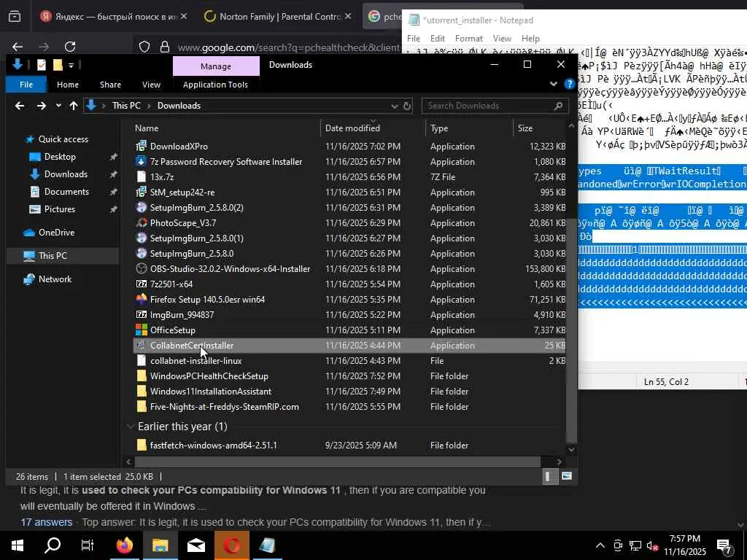The width and height of the screenshot is (747, 560).
Task: Click the vertical scrollbar down arrow
Action: coord(571,449)
